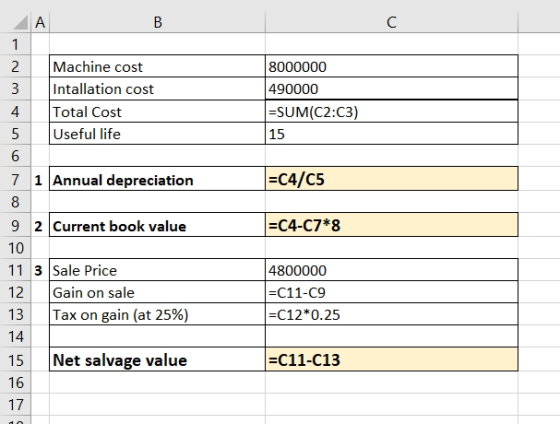Select row 11 header
The height and width of the screenshot is (424, 560).
[x=15, y=270]
